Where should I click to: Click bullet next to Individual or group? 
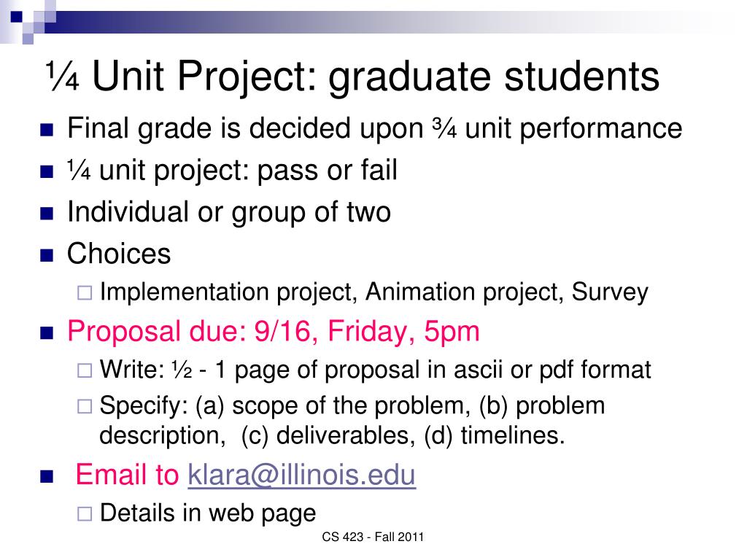point(47,214)
